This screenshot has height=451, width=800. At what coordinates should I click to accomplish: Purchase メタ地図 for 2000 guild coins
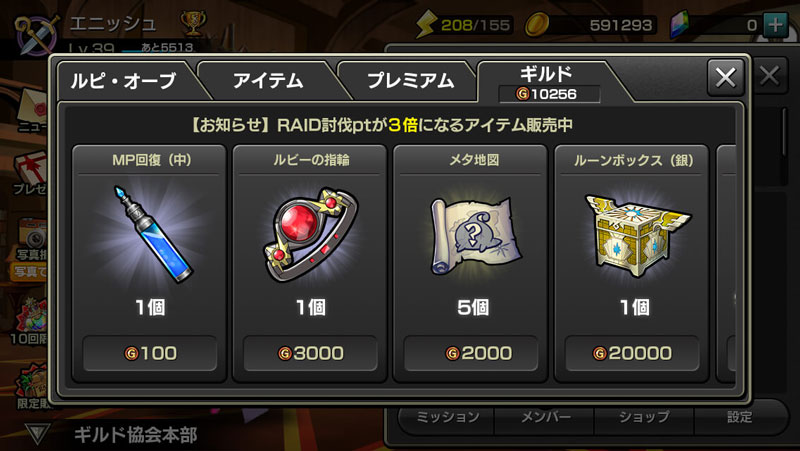471,353
